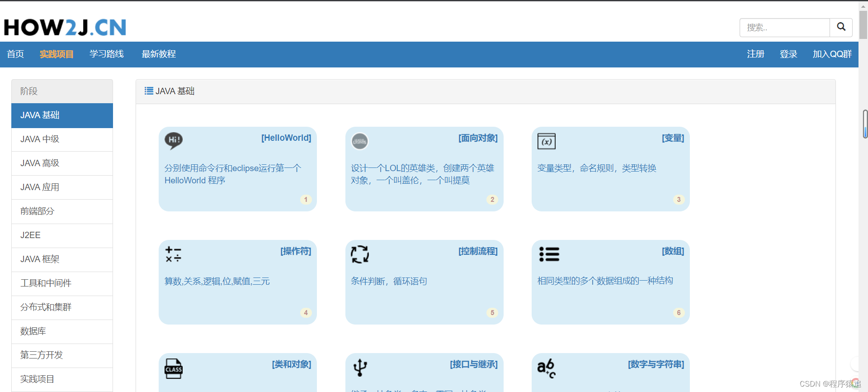The image size is (868, 392).
Task: Click the 相同类型的多个数据组成的一种结构 text
Action: (x=605, y=281)
